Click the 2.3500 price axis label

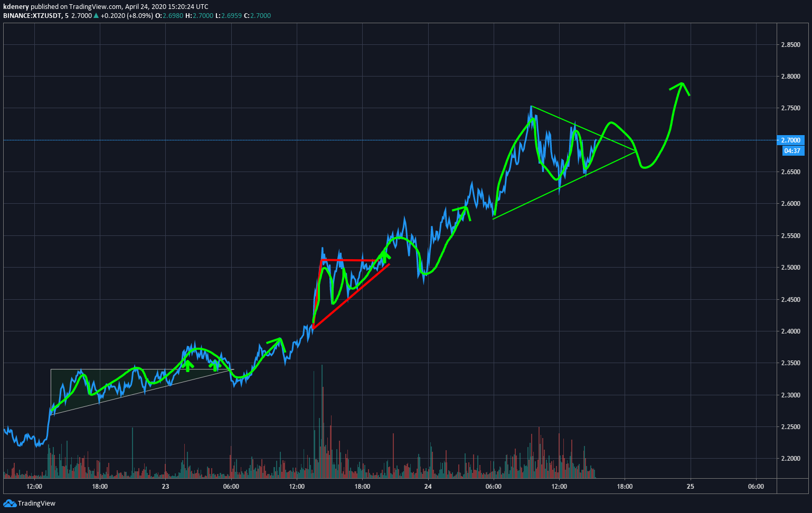pyautogui.click(x=790, y=363)
